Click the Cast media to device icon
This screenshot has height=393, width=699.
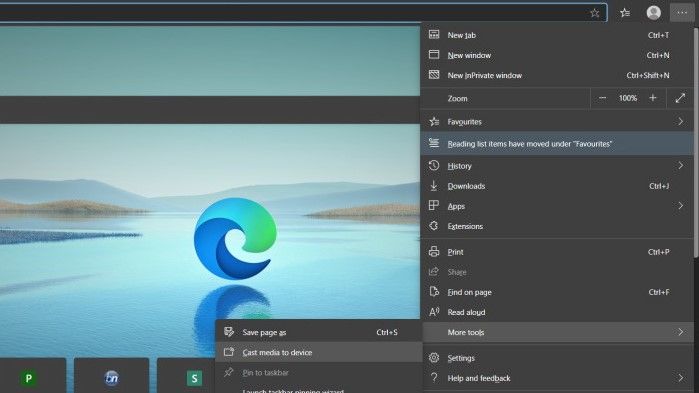(x=229, y=352)
